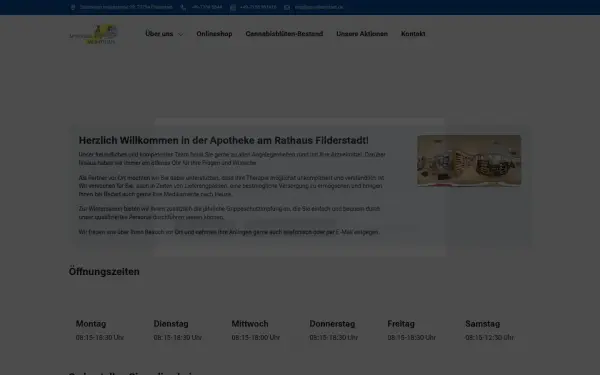Click Donnerstag's opening hours text

(334, 338)
